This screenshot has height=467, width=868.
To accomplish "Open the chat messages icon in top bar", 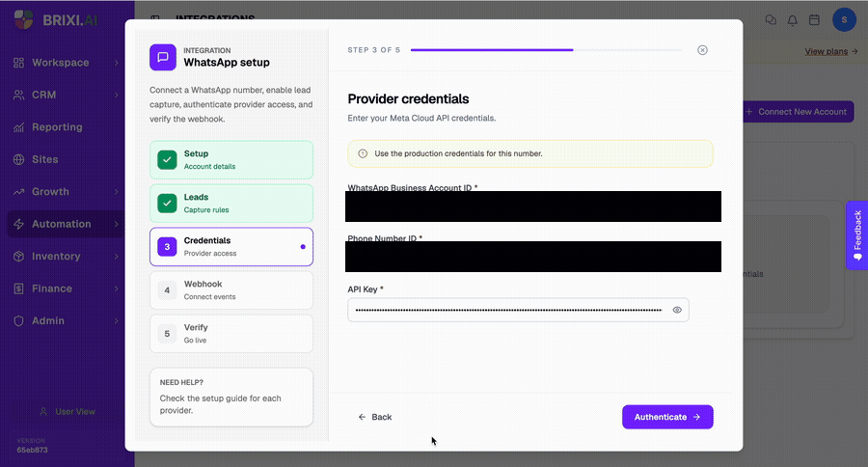I will tap(771, 20).
